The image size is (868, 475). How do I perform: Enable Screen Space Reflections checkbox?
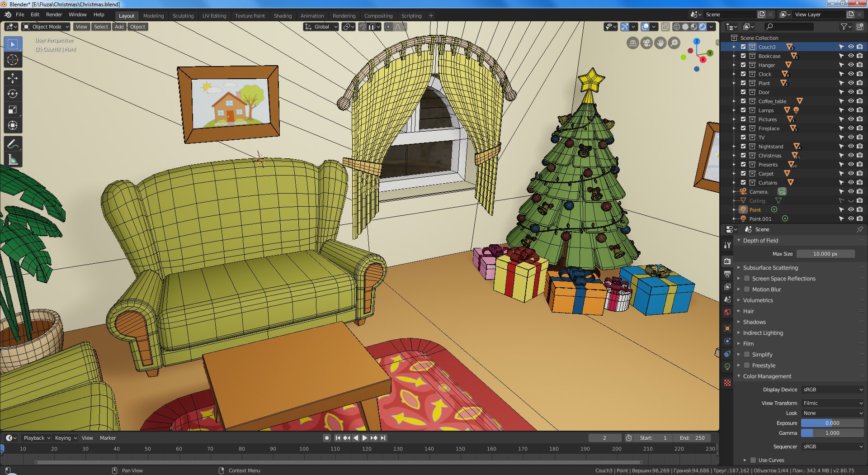(x=747, y=279)
